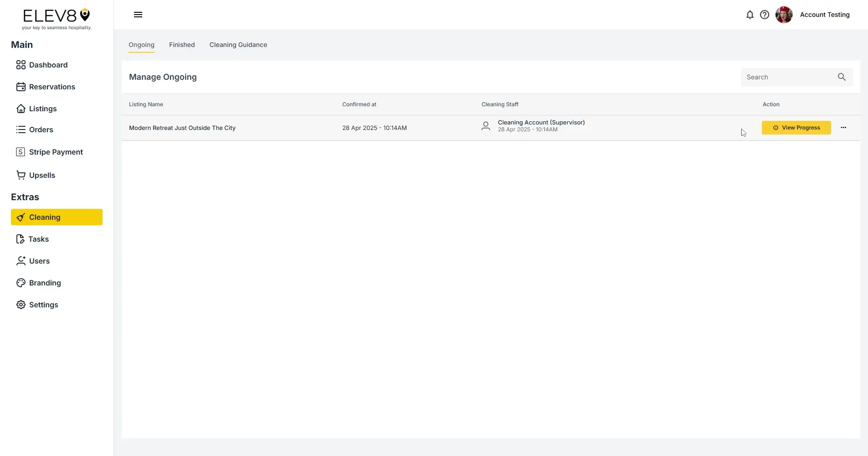
Task: Toggle the sidebar with the hamburger menu
Action: (138, 15)
